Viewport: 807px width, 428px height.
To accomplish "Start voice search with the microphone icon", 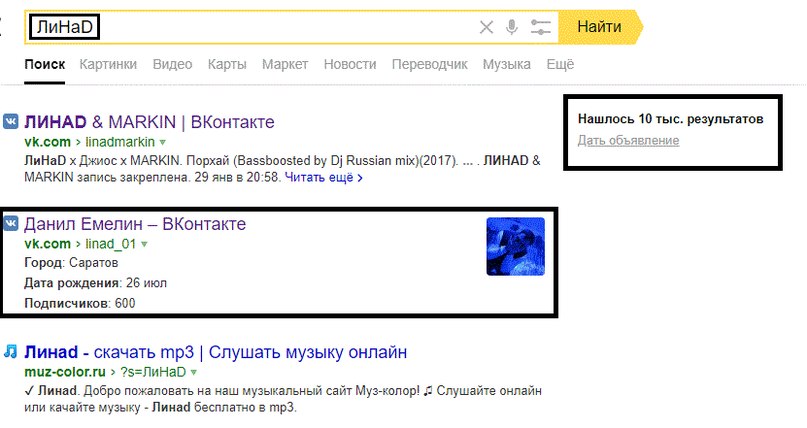I will [x=512, y=27].
